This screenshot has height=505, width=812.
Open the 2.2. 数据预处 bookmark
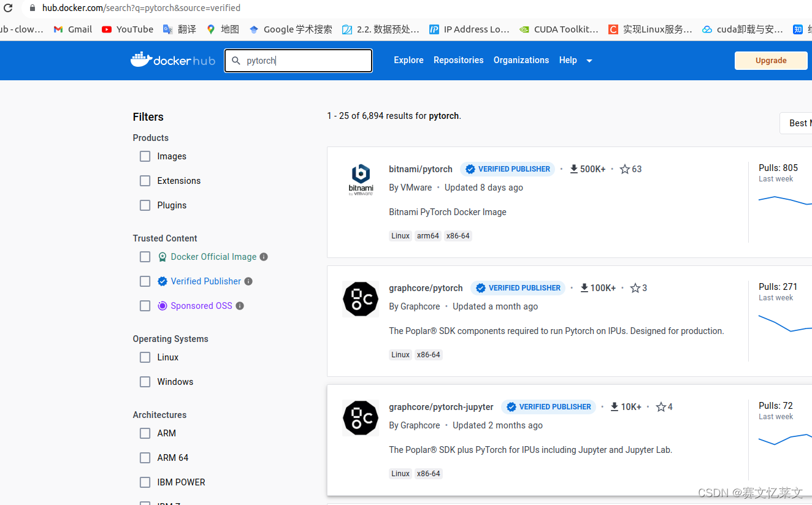pyautogui.click(x=381, y=29)
